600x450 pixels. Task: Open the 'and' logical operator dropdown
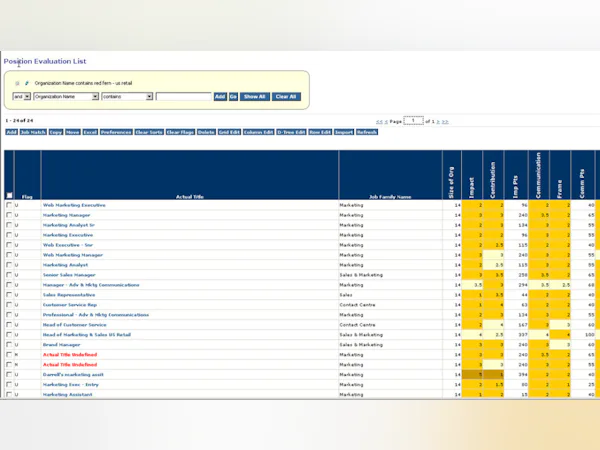[22, 96]
